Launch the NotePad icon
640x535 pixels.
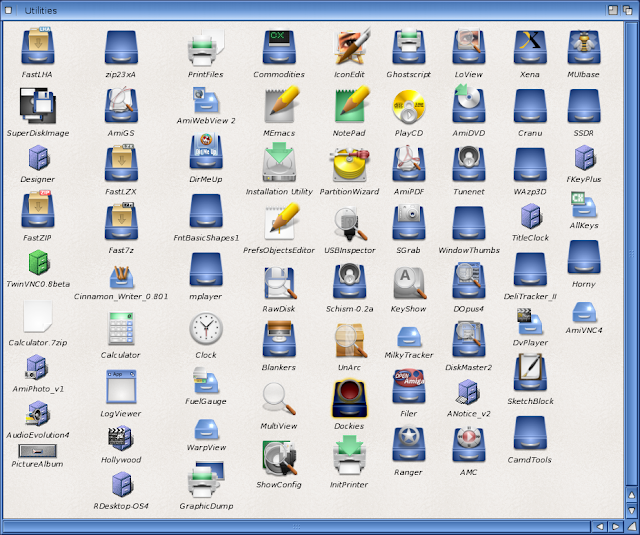(353, 104)
